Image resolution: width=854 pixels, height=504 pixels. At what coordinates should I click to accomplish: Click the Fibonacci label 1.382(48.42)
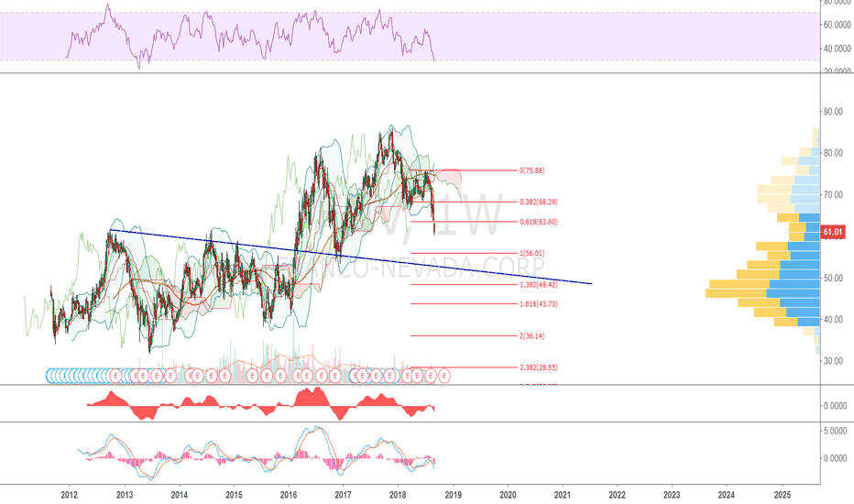(539, 285)
